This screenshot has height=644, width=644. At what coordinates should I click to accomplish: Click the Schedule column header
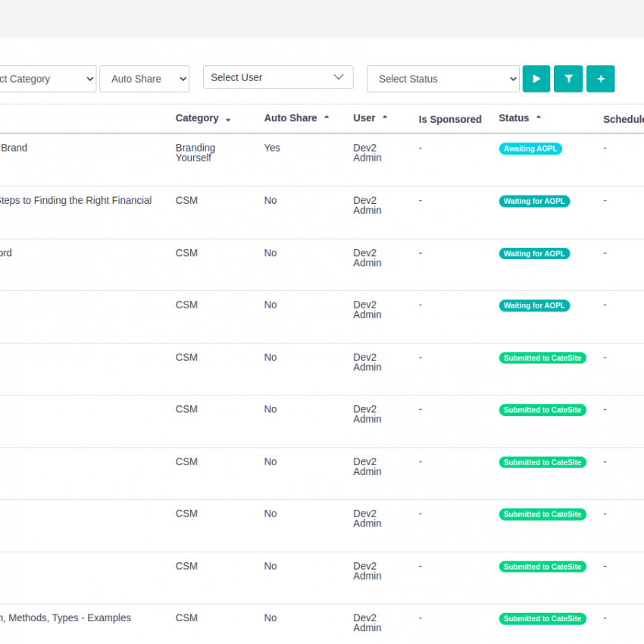pyautogui.click(x=623, y=119)
